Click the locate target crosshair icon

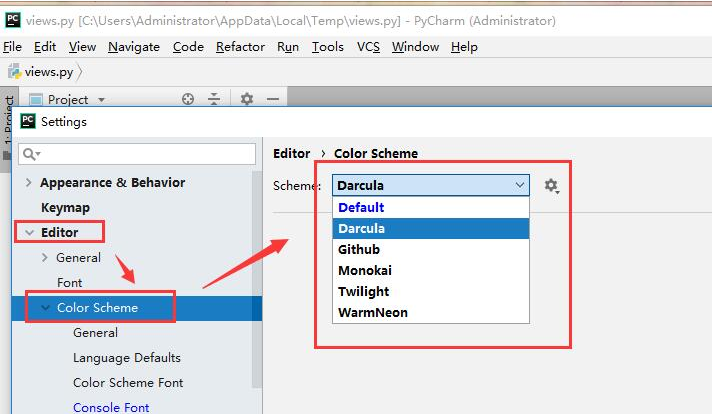tap(188, 99)
